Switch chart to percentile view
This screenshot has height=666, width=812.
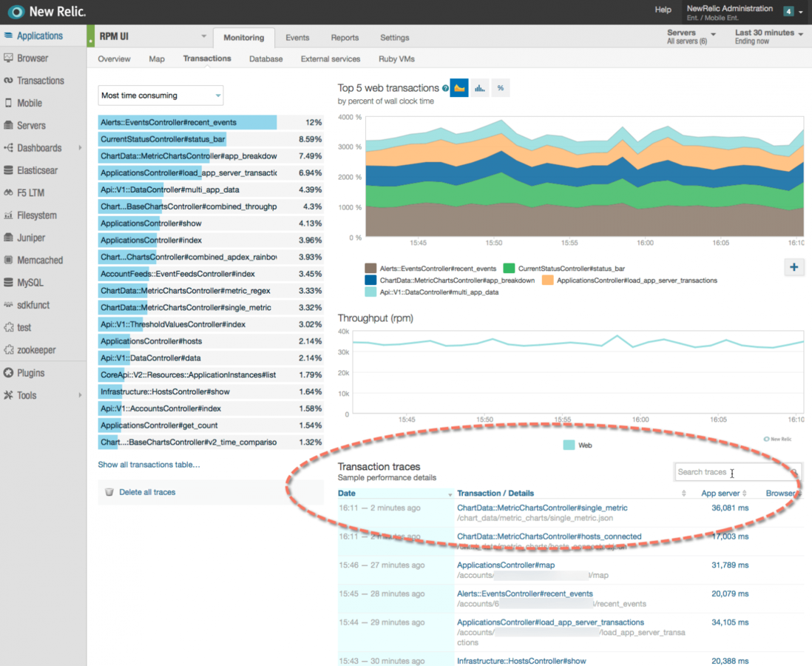(x=500, y=88)
